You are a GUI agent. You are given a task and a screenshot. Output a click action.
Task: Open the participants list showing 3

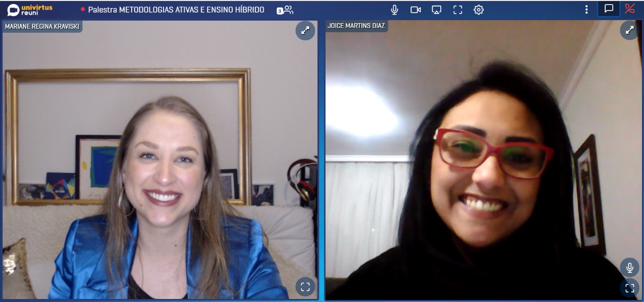pyautogui.click(x=285, y=10)
